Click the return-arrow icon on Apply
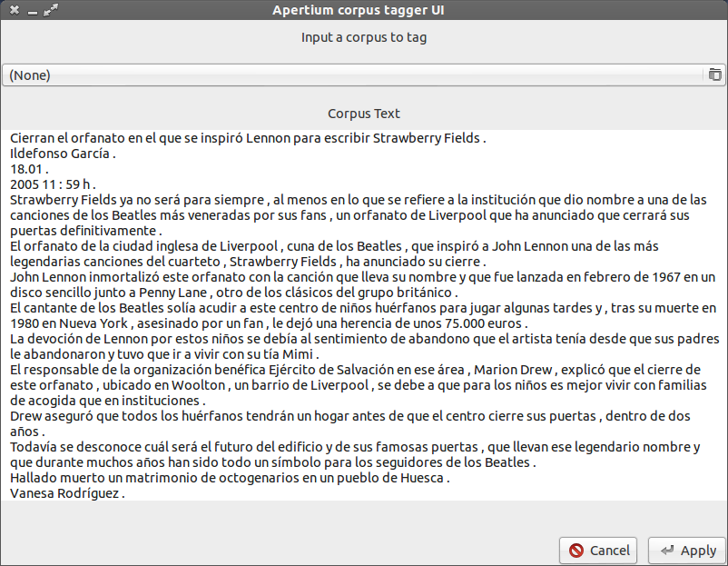 (667, 551)
